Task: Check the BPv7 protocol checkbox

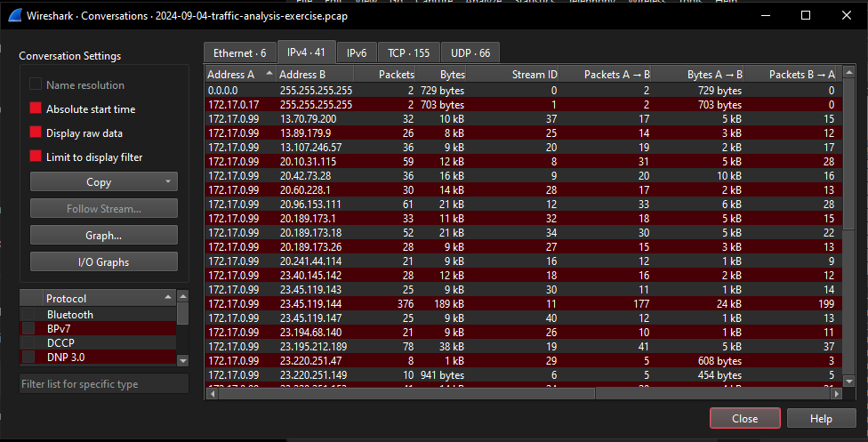Action: click(28, 328)
